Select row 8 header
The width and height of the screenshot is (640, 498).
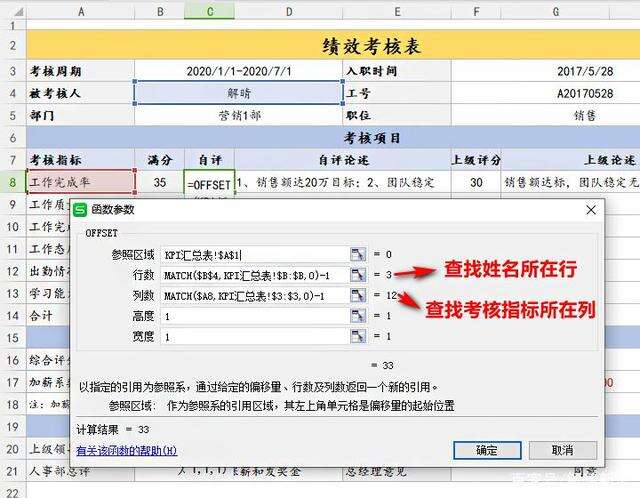[13, 182]
